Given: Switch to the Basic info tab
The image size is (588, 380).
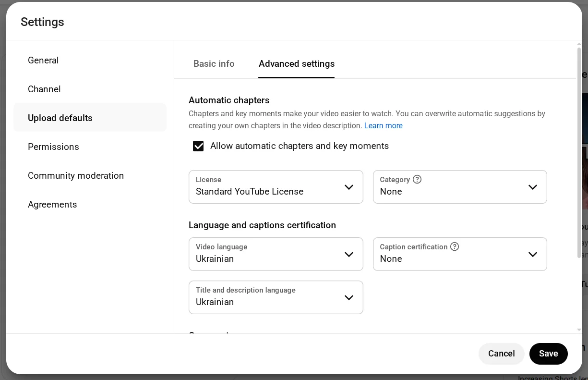Looking at the screenshot, I should click(x=214, y=64).
